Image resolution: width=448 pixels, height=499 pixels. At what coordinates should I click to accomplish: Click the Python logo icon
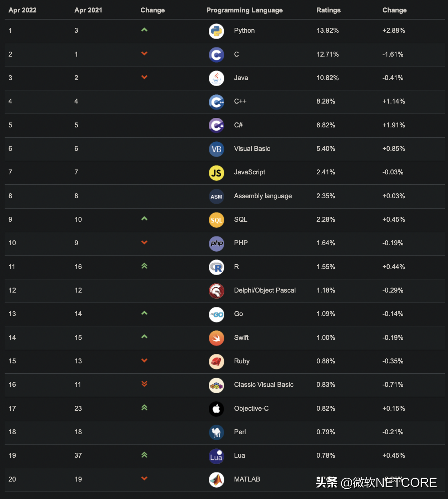[x=216, y=31]
